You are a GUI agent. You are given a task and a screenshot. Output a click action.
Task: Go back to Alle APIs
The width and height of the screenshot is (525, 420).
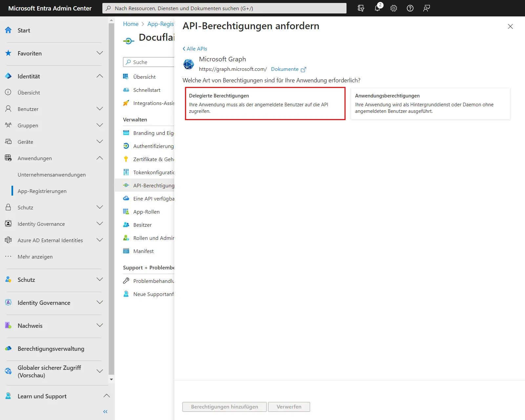click(x=195, y=49)
